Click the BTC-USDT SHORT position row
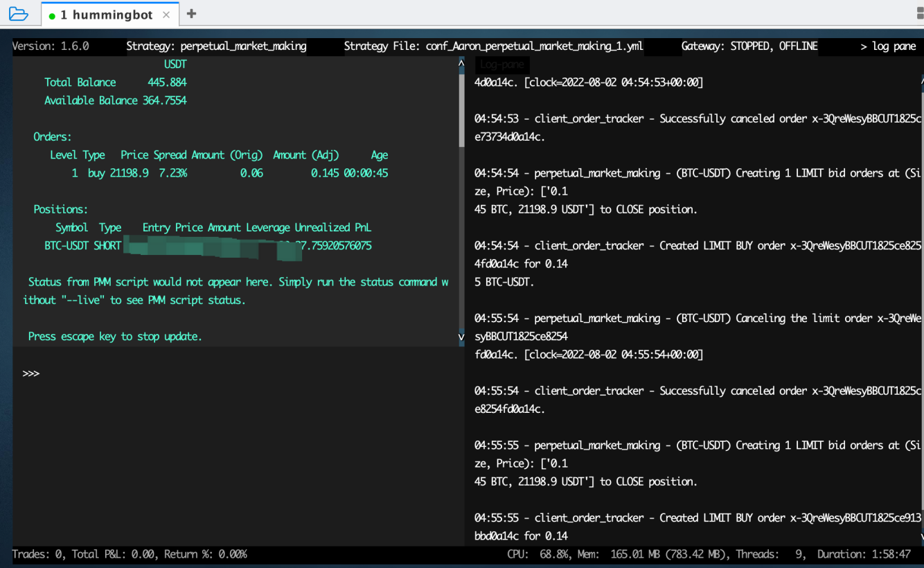 point(208,246)
